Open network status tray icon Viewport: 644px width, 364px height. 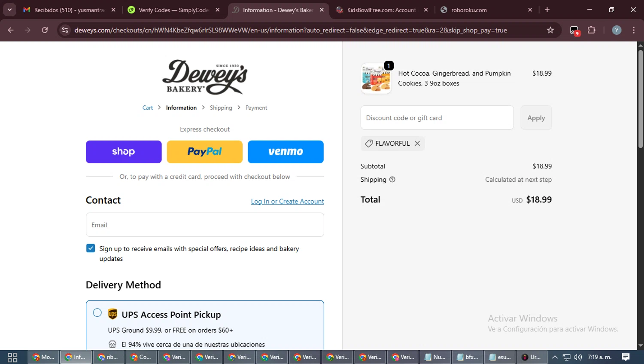pyautogui.click(x=567, y=357)
